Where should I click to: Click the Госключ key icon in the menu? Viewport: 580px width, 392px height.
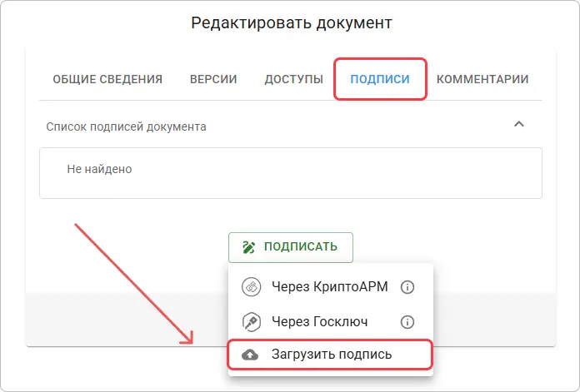pyautogui.click(x=251, y=321)
